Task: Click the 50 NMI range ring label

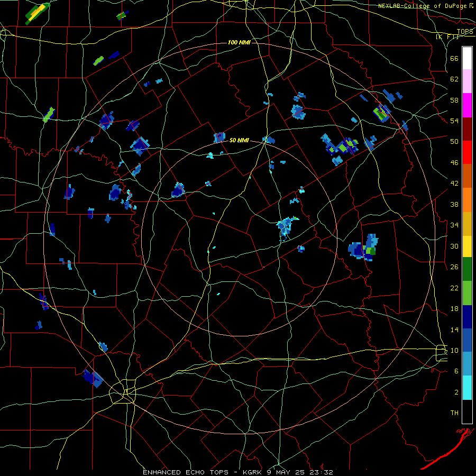Action: [239, 140]
